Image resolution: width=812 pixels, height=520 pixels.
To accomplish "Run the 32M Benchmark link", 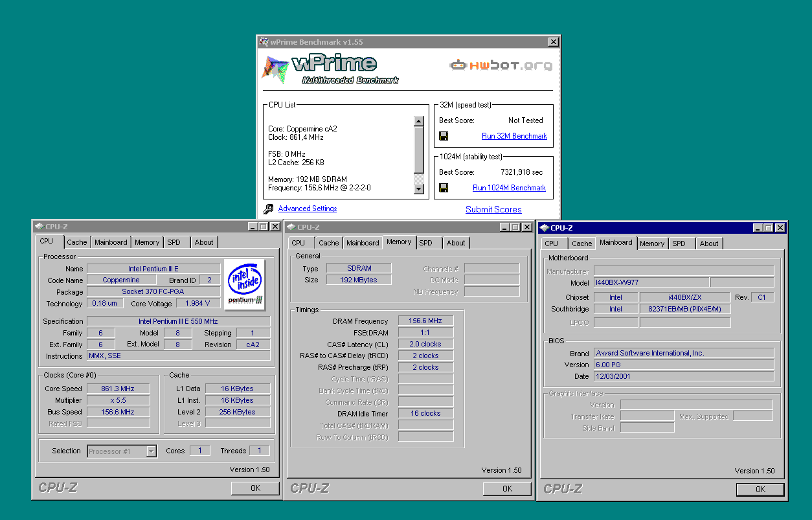I will point(514,136).
